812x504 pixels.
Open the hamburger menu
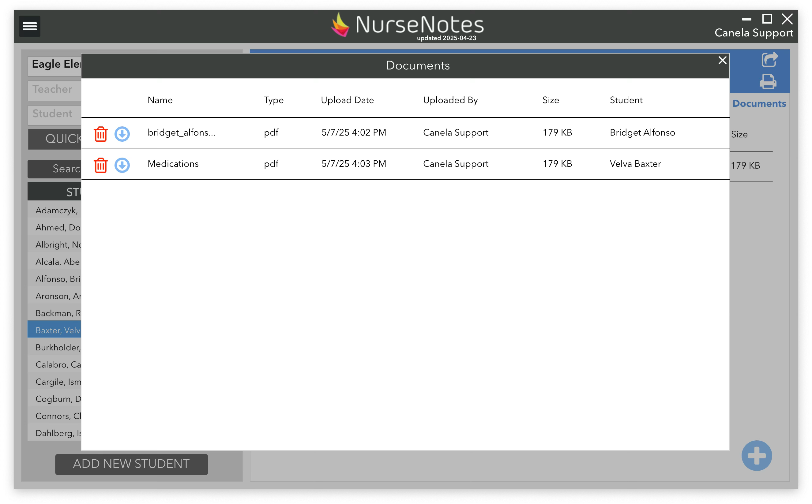click(x=29, y=26)
